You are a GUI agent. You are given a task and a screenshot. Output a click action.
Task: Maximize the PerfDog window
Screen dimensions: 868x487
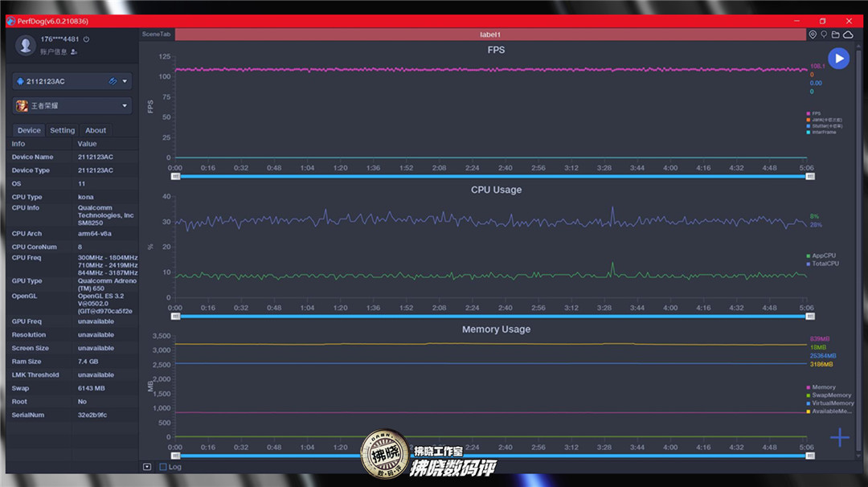coord(823,21)
